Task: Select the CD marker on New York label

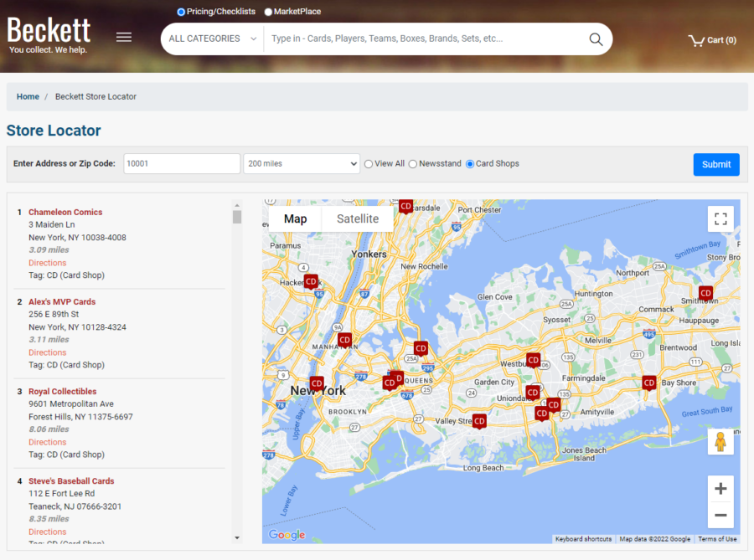Action: (317, 383)
